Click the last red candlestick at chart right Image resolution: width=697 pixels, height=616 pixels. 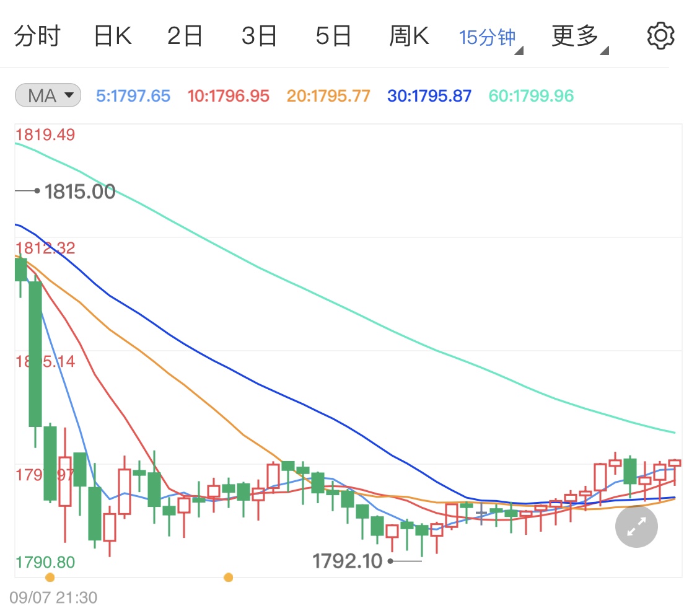675,464
